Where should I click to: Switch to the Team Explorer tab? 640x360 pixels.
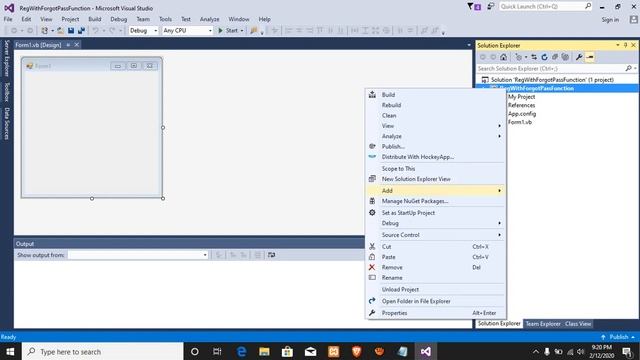coord(543,324)
